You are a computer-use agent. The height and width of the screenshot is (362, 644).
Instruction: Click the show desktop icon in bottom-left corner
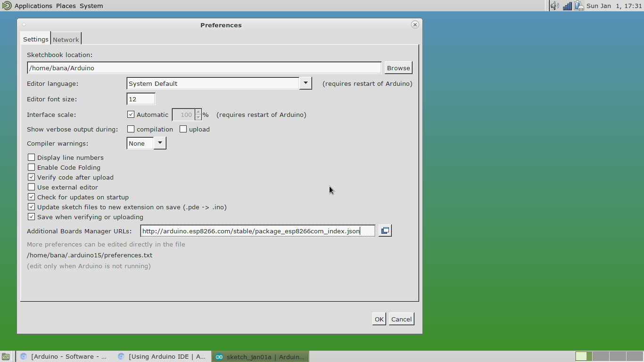point(7,357)
